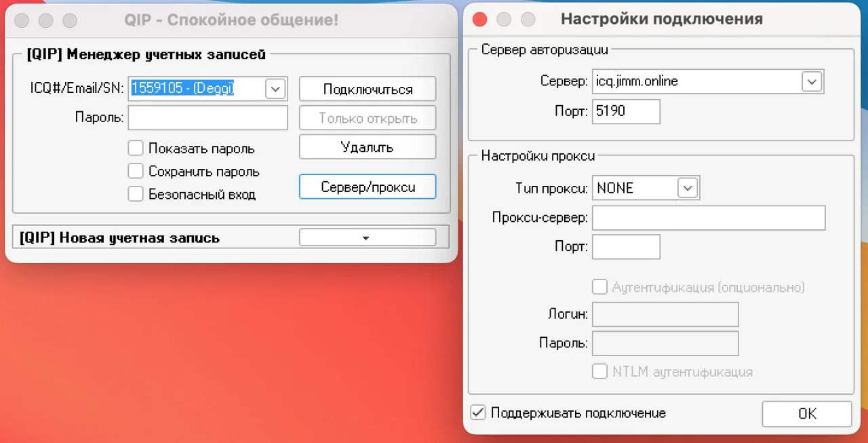Image resolution: width=868 pixels, height=443 pixels.
Task: Expand the Новая учетная запись dropdown
Action: [368, 237]
